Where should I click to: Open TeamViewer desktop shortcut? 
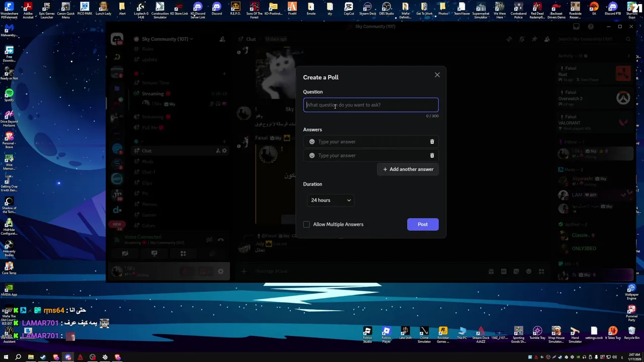(x=462, y=9)
